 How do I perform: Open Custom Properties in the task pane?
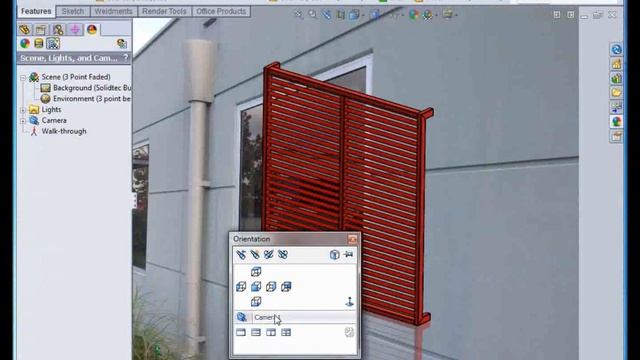(x=616, y=136)
